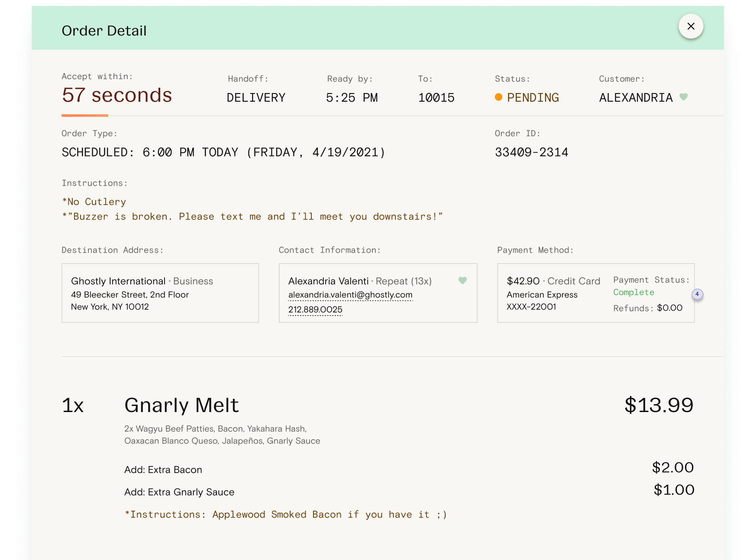
Task: Click the Applewood Smoked Bacon instruction note
Action: coord(286,515)
